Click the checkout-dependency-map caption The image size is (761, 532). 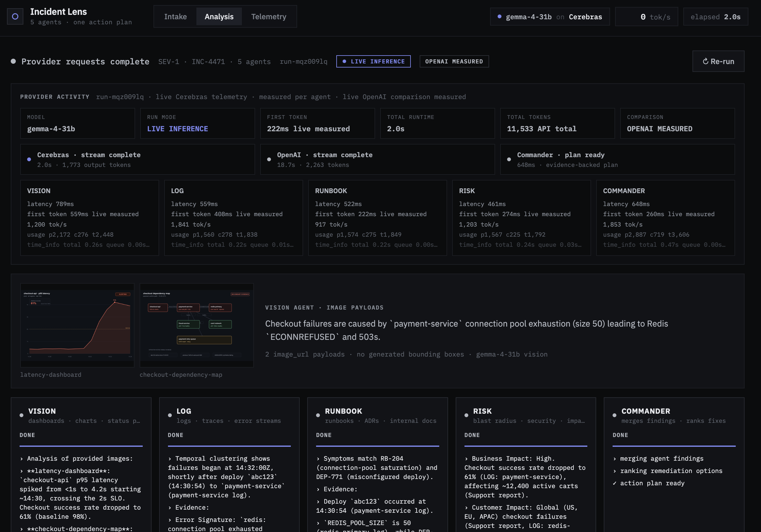click(181, 375)
